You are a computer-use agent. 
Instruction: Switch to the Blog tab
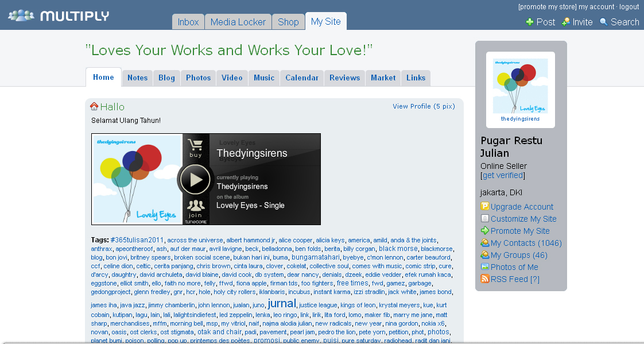point(166,78)
